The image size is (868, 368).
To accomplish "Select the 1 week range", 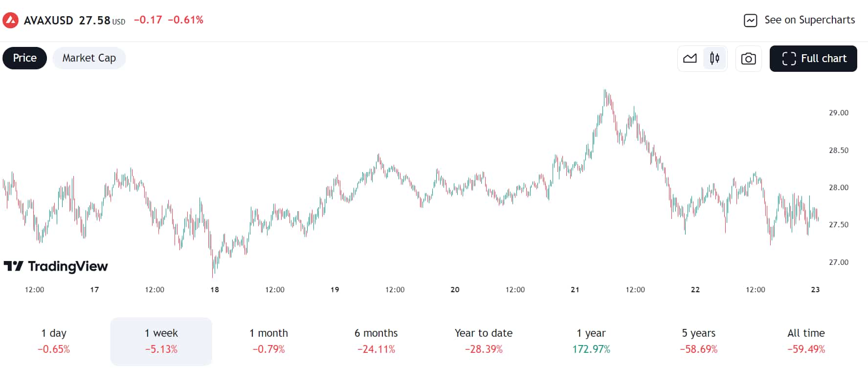I will (161, 341).
